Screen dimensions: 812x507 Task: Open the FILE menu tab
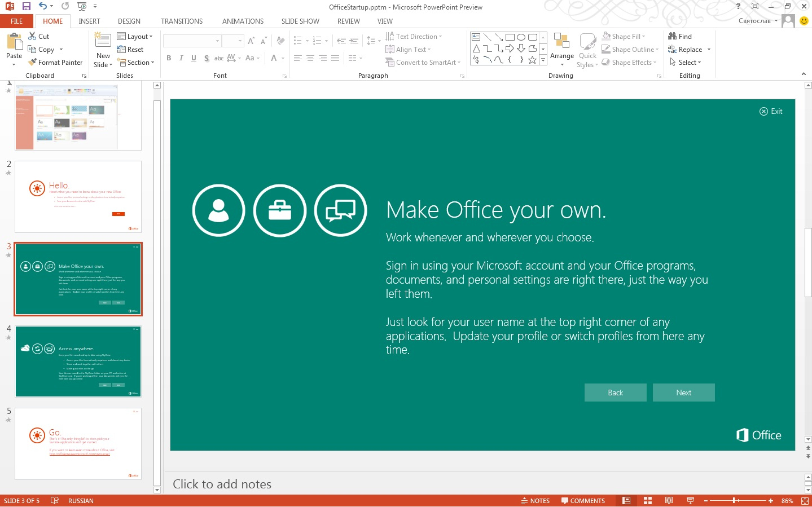click(x=17, y=21)
